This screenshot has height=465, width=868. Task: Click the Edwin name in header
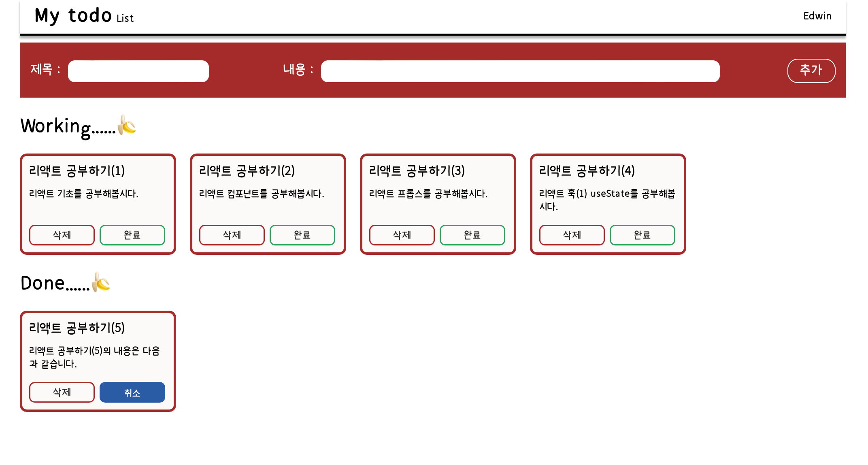point(817,16)
